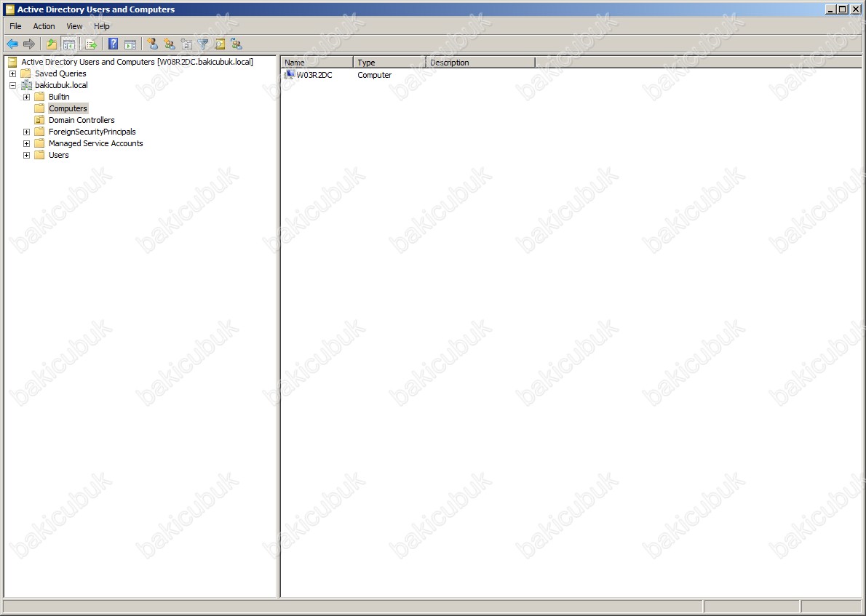Screen dimensions: 866x616
Task: Select the ForeignSecurityPrincipals label
Action: pos(92,132)
